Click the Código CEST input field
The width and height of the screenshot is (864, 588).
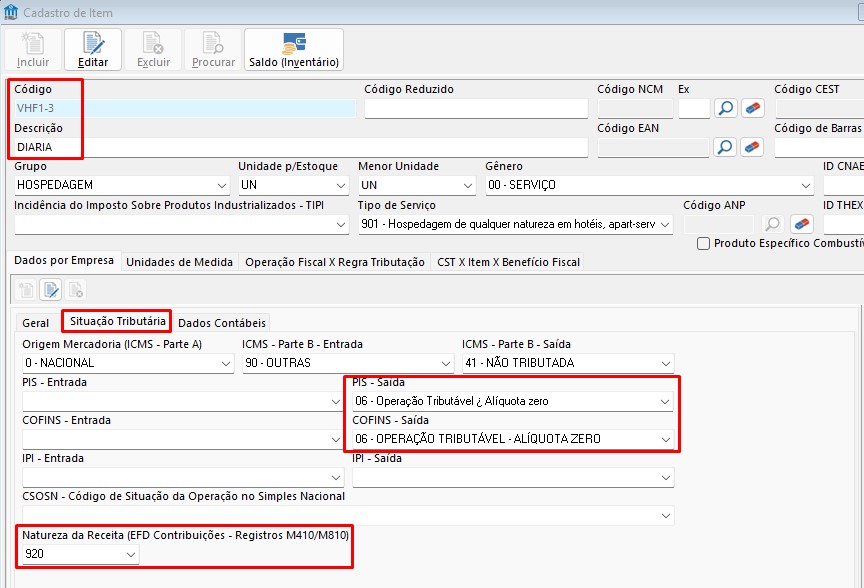pyautogui.click(x=819, y=109)
